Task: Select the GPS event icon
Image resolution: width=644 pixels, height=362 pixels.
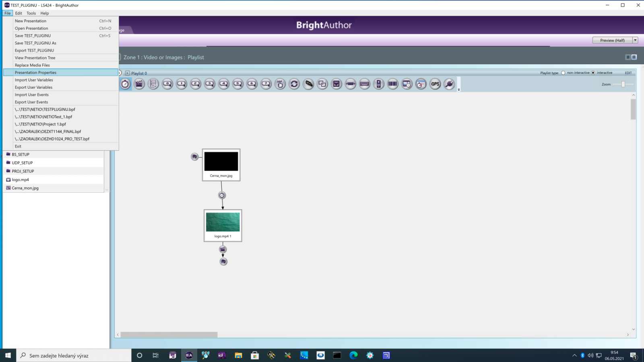Action: tap(435, 84)
